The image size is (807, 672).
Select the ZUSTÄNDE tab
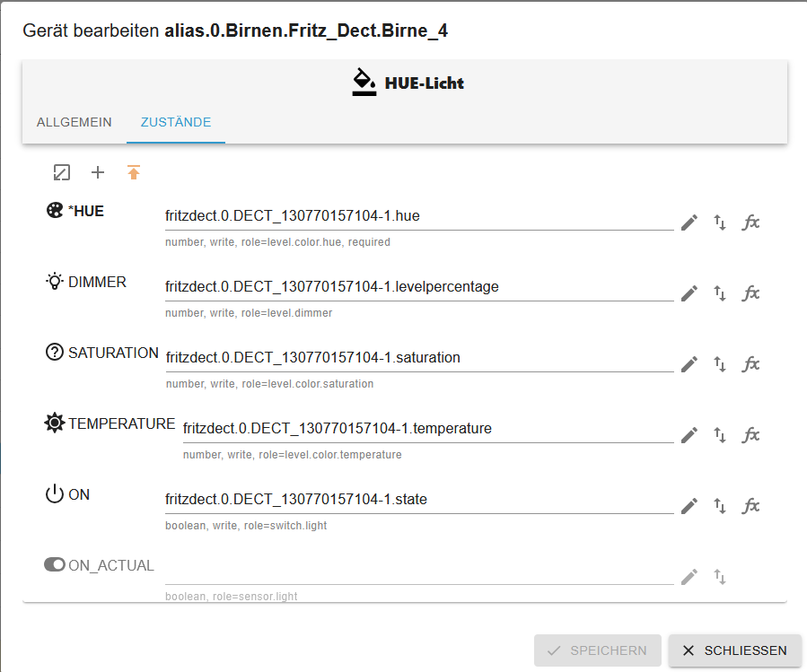click(x=176, y=122)
